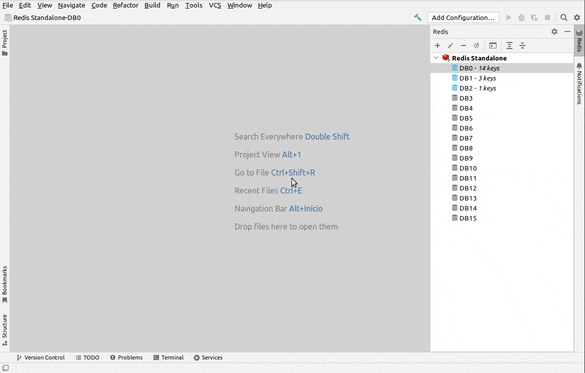The height and width of the screenshot is (373, 585).
Task: Open the Edit menu
Action: click(25, 5)
